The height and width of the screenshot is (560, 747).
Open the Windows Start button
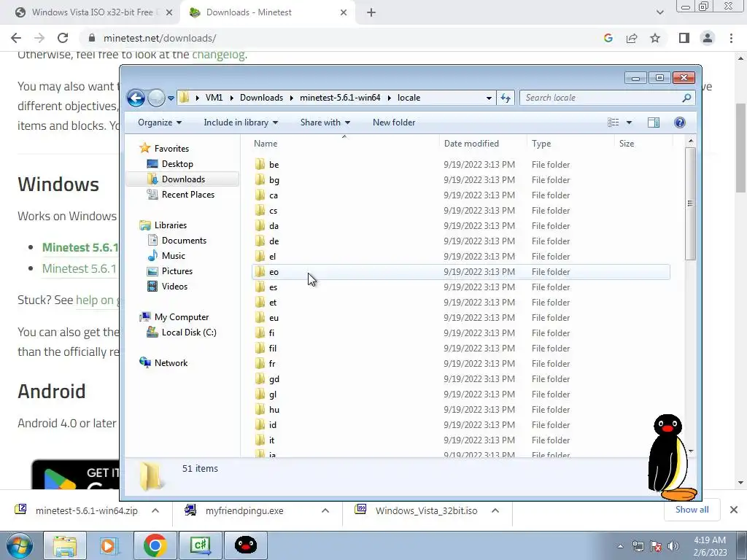[x=19, y=545]
